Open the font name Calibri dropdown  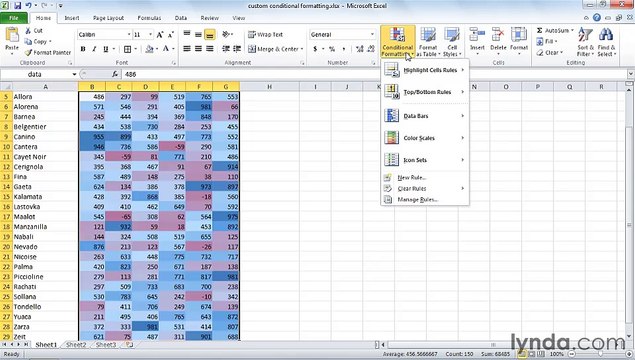(129, 34)
